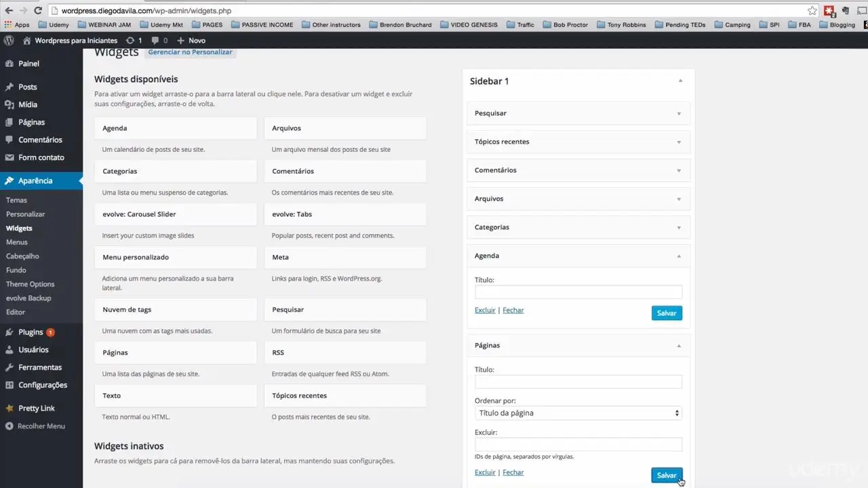The image size is (868, 488).
Task: Go to the Temas submenu item
Action: pyautogui.click(x=17, y=201)
